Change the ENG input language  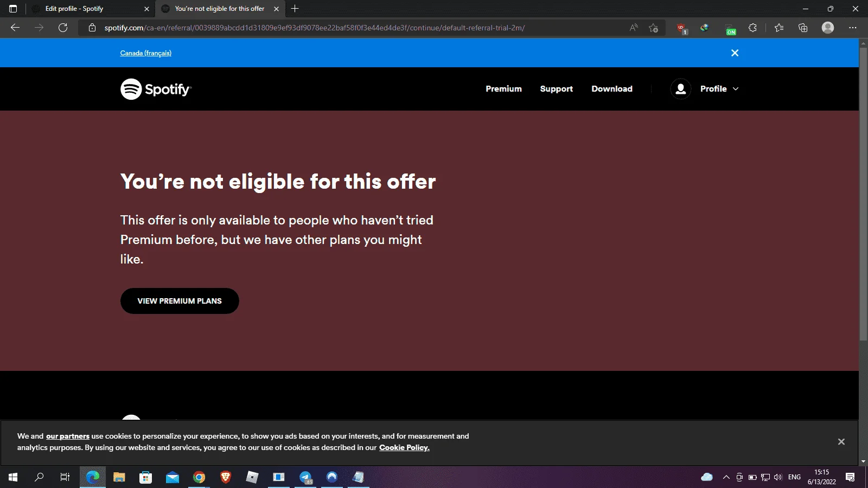(794, 477)
